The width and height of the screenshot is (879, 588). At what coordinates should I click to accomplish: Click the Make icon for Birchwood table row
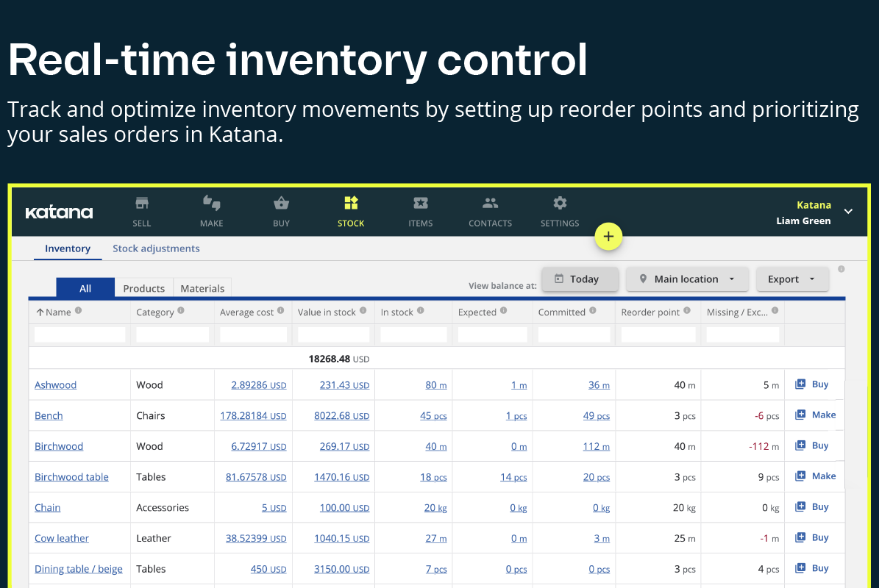(800, 476)
